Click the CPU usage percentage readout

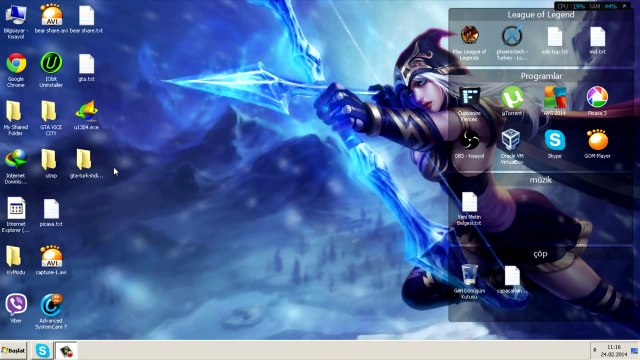[578, 7]
